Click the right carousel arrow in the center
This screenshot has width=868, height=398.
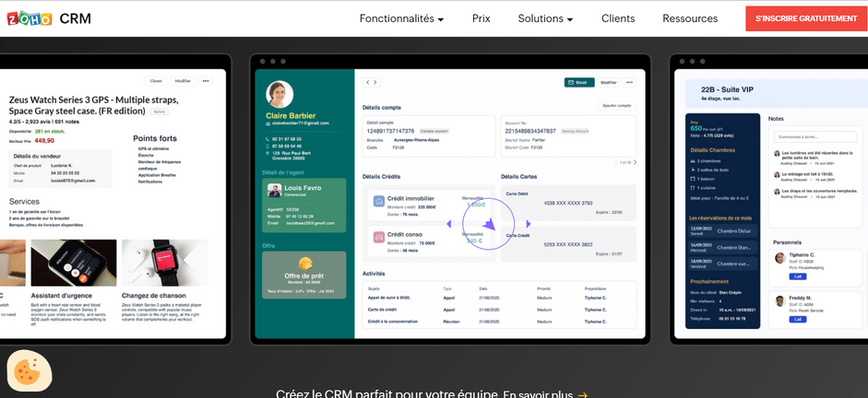click(529, 224)
